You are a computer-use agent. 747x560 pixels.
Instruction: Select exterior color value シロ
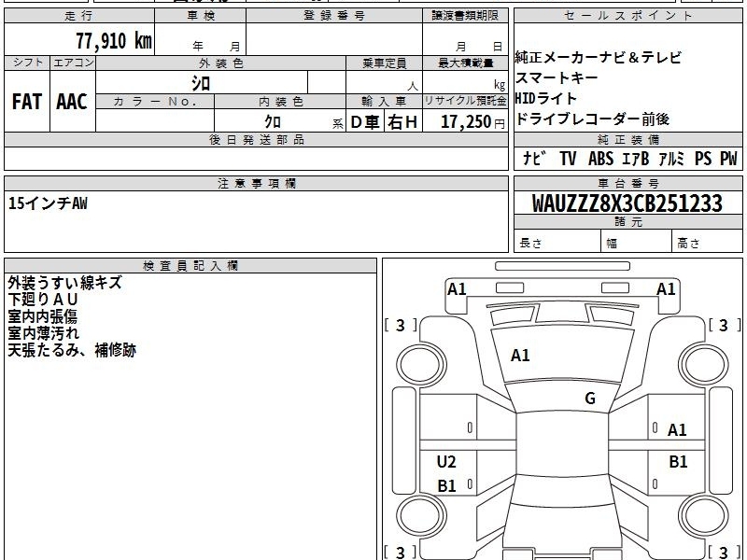click(x=201, y=83)
